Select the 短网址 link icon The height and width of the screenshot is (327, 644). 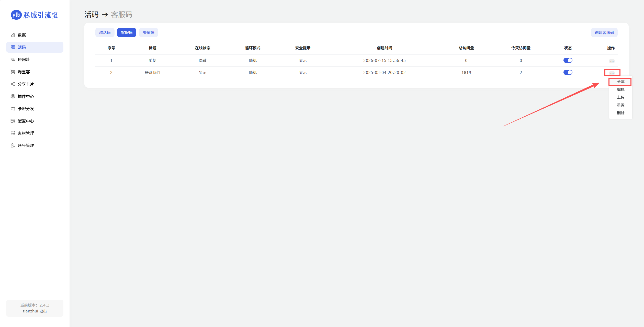[13, 60]
